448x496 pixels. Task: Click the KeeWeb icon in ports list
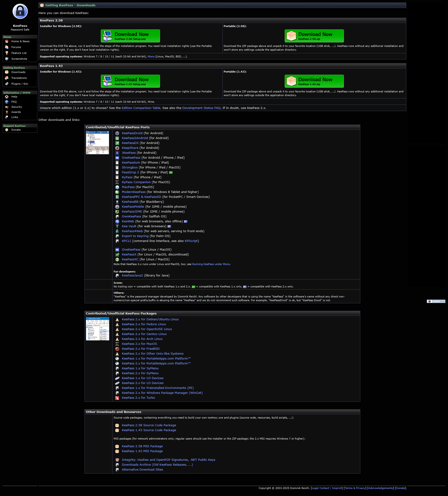pyautogui.click(x=117, y=221)
